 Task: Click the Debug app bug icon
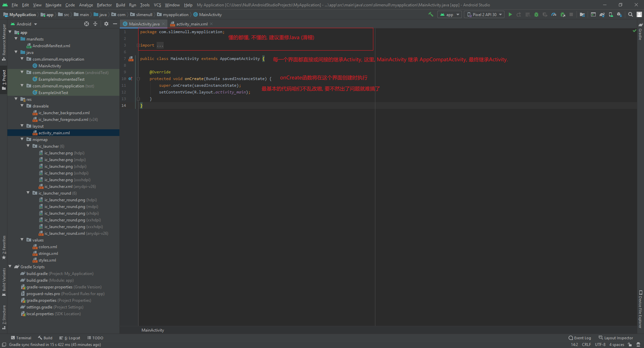536,14
